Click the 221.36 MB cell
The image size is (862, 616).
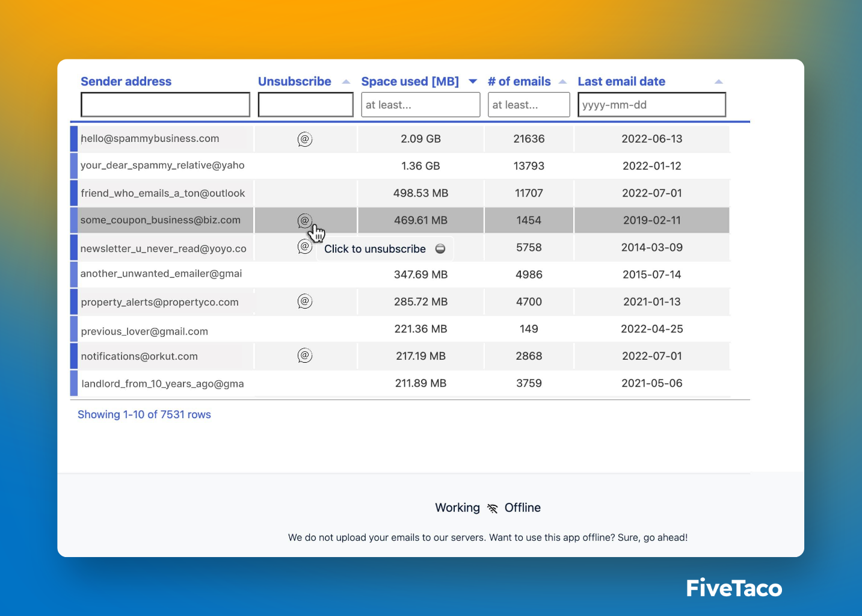(x=420, y=329)
